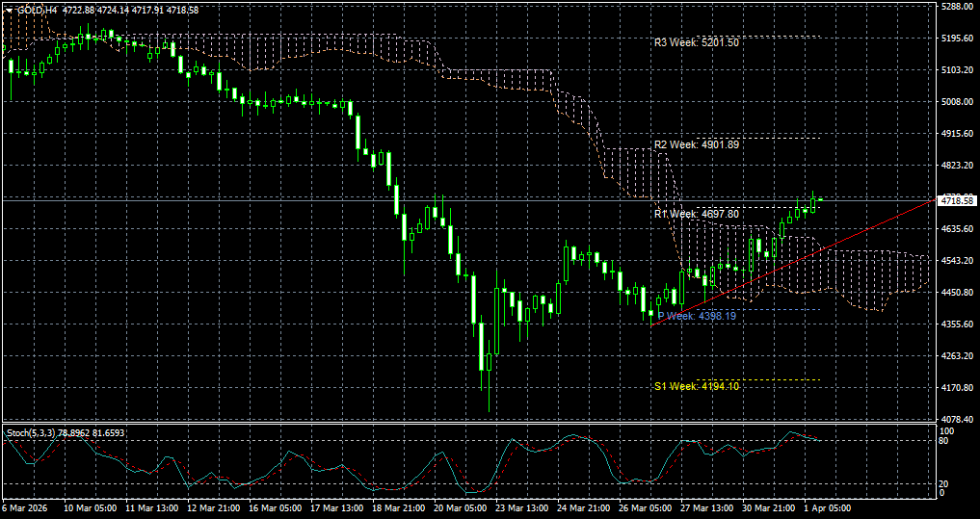Select the R1 Week: 4697.80 label
The height and width of the screenshot is (519, 980).
pyautogui.click(x=697, y=214)
